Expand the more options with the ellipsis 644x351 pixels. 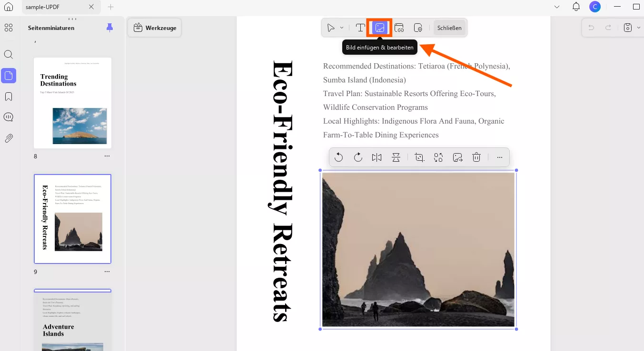click(x=499, y=157)
